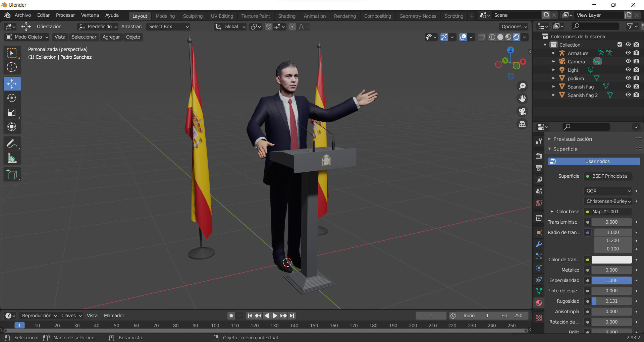Image resolution: width=644 pixels, height=342 pixels.
Task: Click BSDF Principista surface button
Action: click(608, 176)
